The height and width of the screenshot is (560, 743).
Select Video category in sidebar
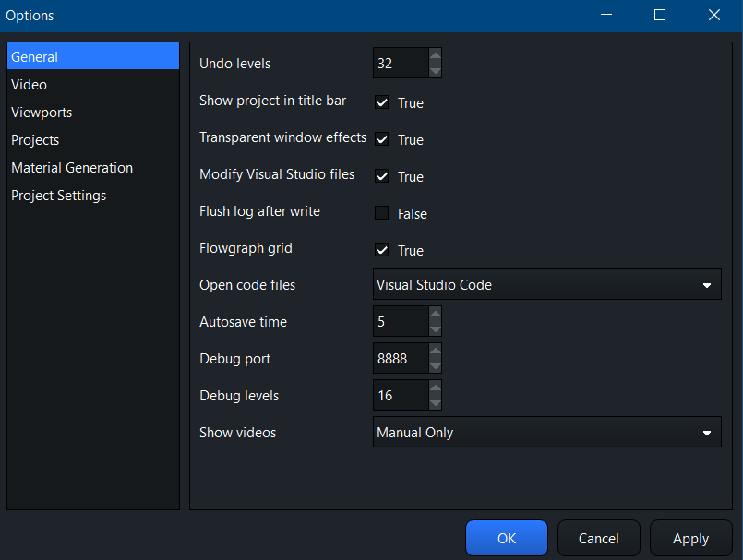29,85
